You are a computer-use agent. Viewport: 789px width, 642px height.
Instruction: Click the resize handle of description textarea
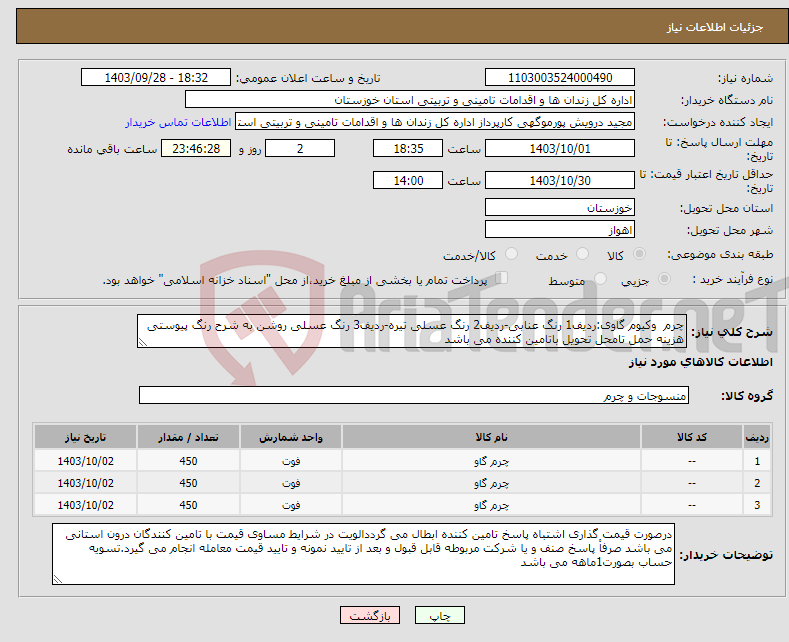[142, 342]
